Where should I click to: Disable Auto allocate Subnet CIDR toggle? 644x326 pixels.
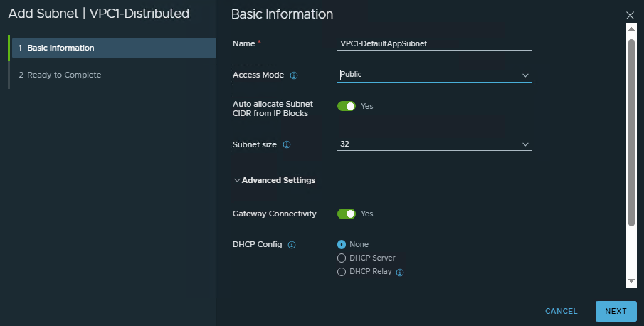coord(347,106)
